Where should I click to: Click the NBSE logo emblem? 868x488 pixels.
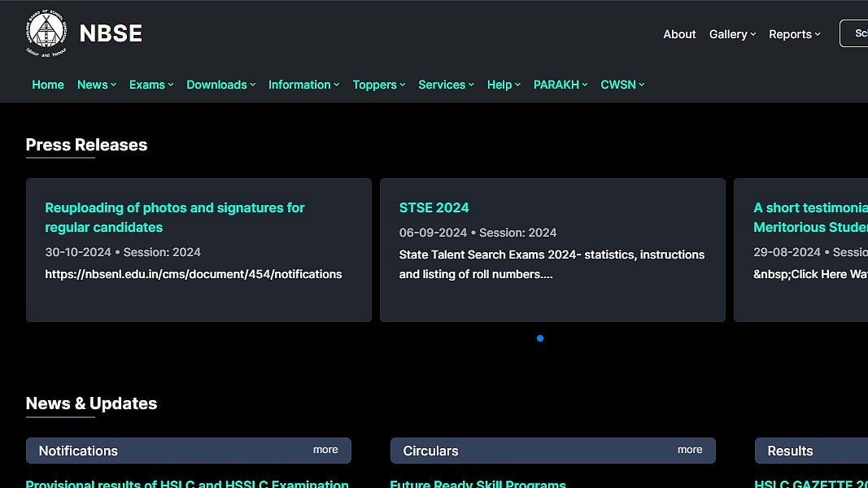(x=46, y=33)
